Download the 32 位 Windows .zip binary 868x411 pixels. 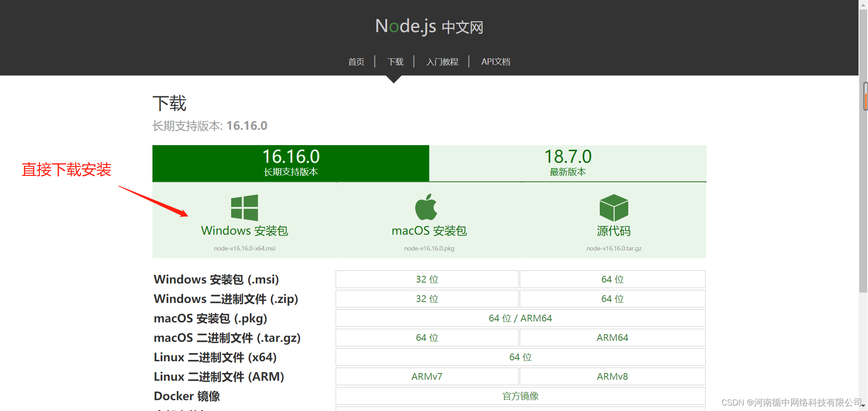click(x=427, y=299)
